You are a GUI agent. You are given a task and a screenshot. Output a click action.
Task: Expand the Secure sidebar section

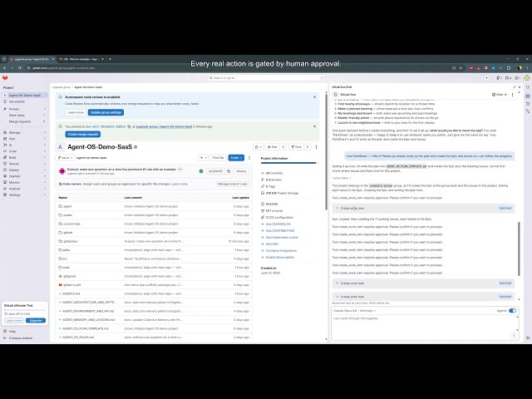(x=24, y=164)
